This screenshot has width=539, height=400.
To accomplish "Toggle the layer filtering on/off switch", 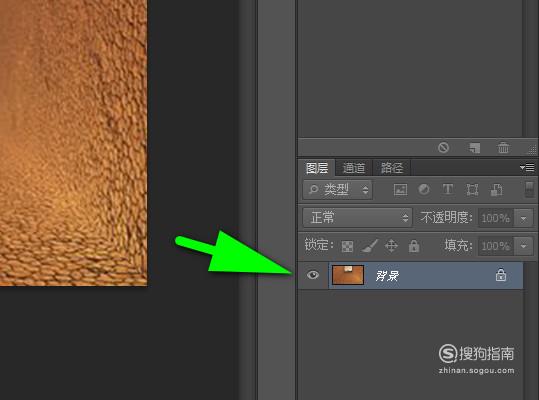I will (x=529, y=190).
